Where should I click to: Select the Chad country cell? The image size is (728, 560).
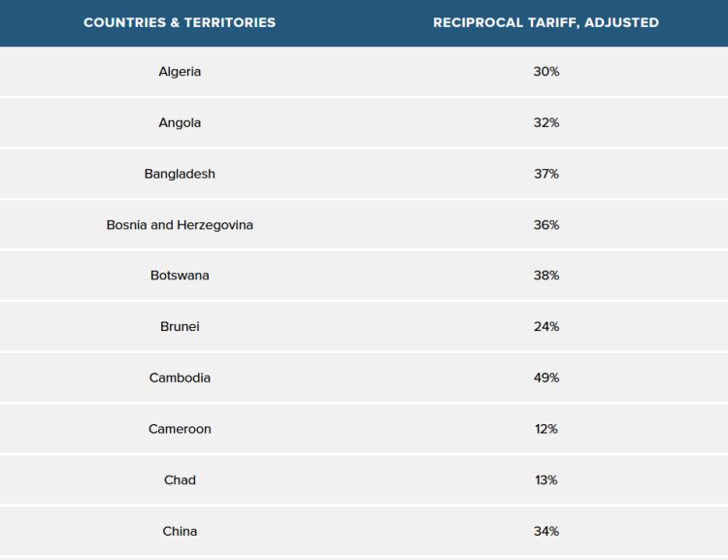point(180,480)
